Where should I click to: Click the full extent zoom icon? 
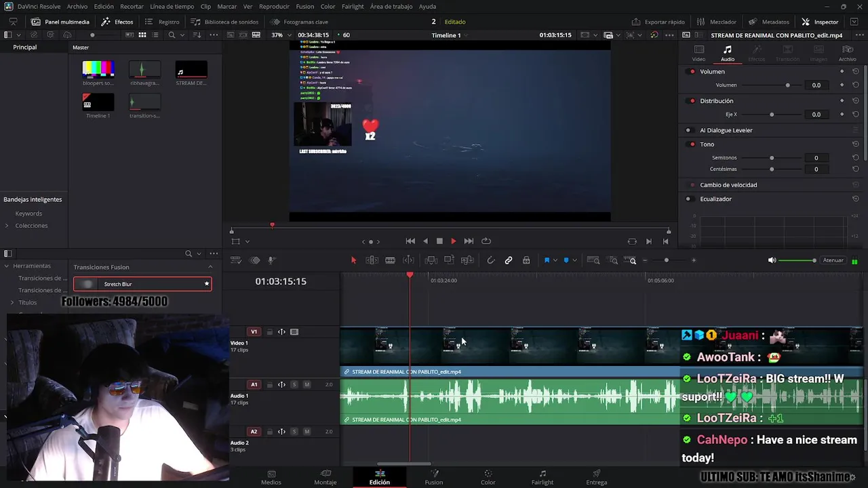coord(593,260)
